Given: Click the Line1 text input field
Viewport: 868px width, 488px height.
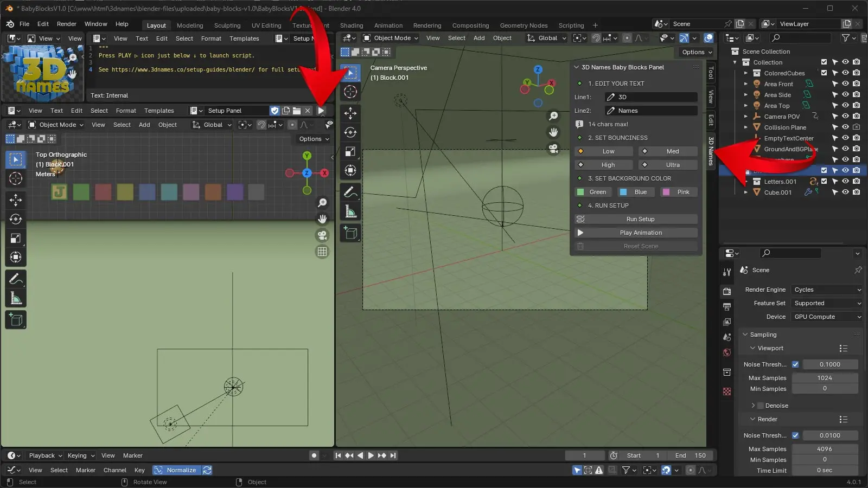Looking at the screenshot, I should 651,97.
